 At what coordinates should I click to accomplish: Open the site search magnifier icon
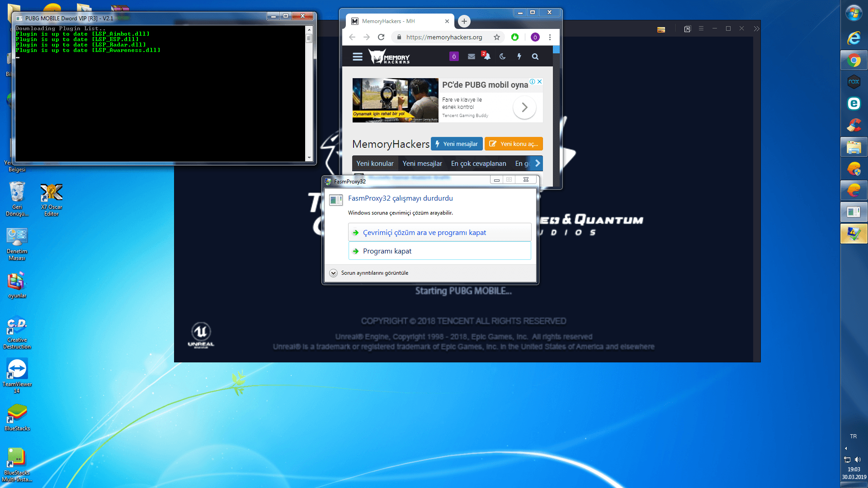pos(535,56)
